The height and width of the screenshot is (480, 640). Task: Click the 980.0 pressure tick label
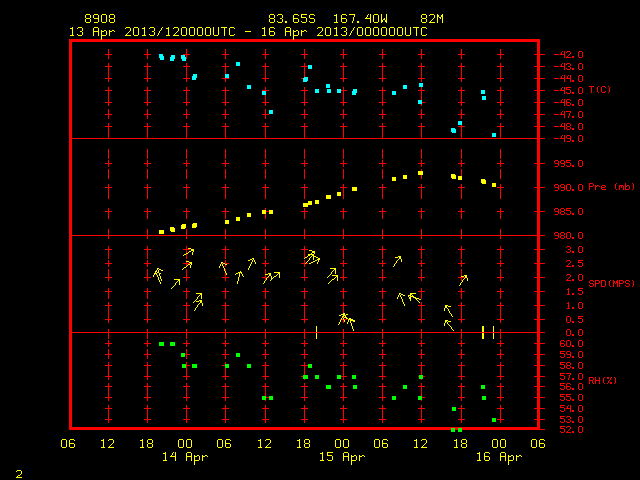pos(568,236)
